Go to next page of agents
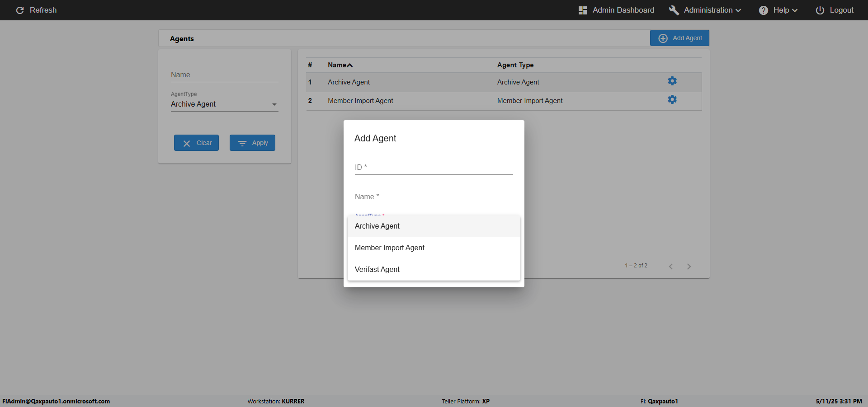This screenshot has width=868, height=407. [x=689, y=267]
